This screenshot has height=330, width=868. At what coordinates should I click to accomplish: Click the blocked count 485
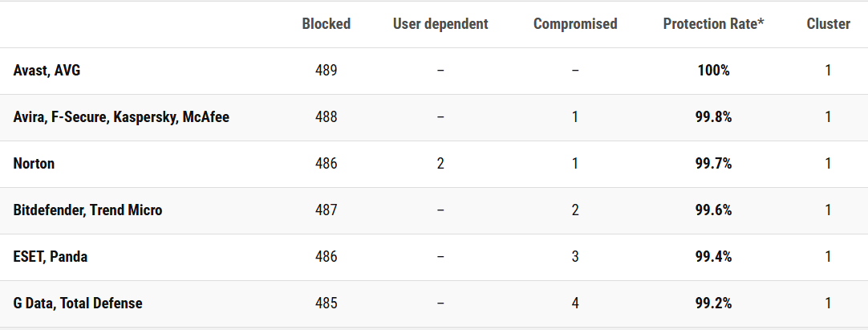(x=326, y=304)
